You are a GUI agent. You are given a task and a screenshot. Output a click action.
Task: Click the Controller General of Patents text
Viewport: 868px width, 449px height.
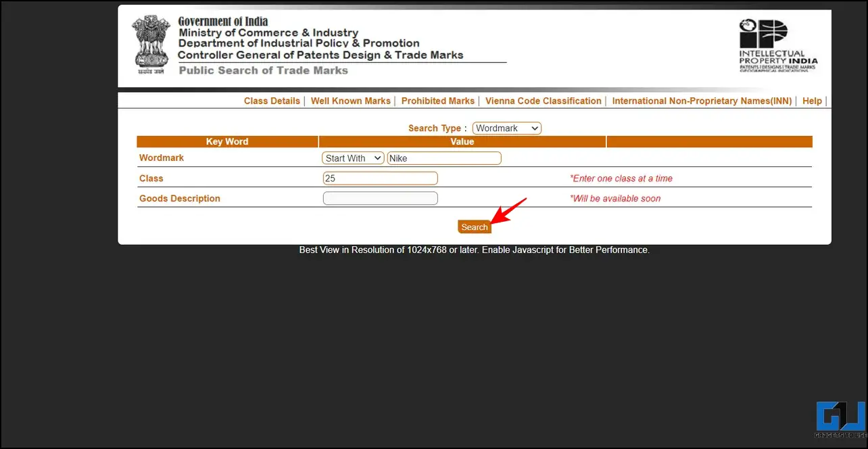click(321, 55)
